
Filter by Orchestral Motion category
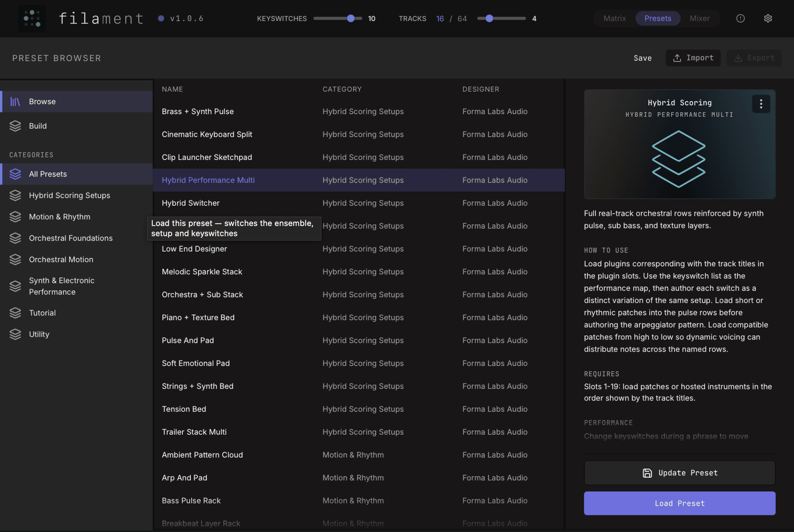point(76,260)
